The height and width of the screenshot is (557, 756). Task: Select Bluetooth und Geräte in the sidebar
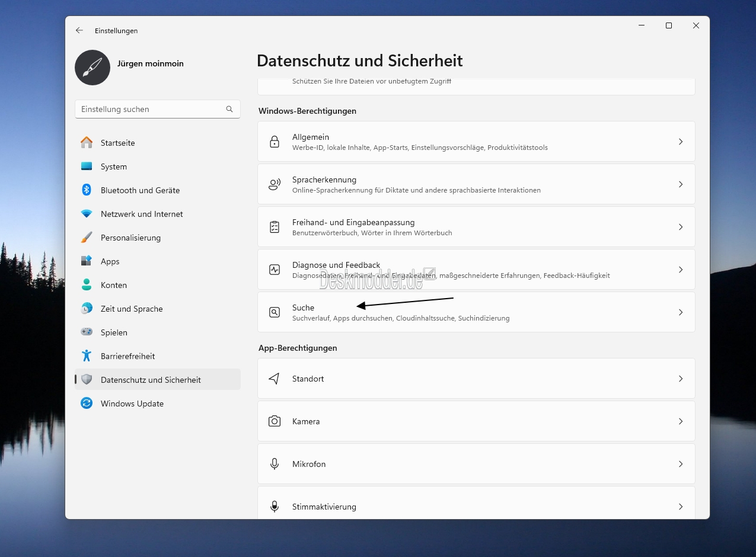click(x=158, y=190)
